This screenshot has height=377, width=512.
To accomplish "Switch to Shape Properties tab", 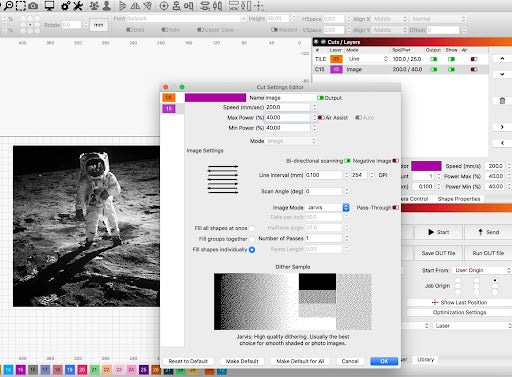I will [x=459, y=199].
